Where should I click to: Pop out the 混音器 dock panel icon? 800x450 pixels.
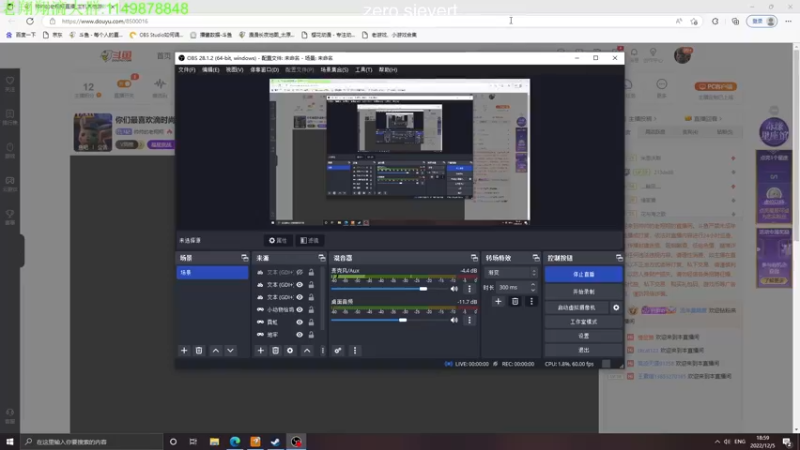pyautogui.click(x=474, y=258)
